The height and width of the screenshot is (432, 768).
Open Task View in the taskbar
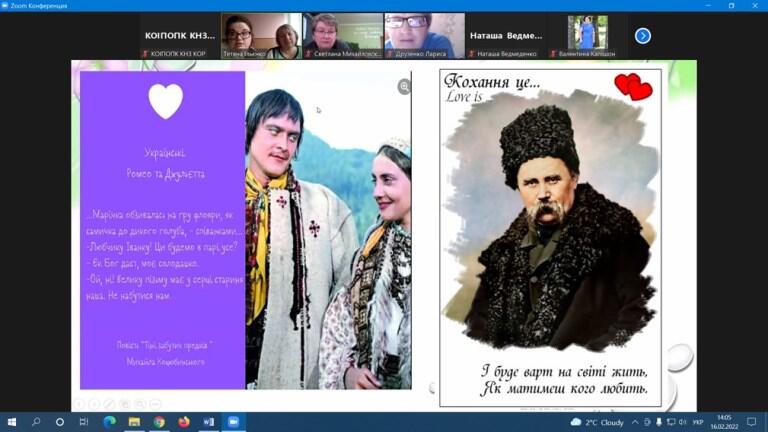(84, 422)
